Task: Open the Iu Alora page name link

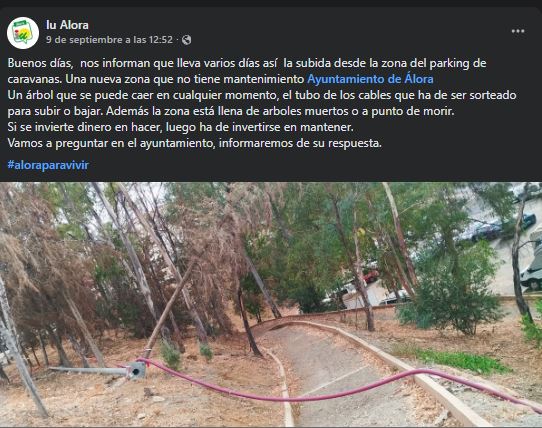Action: point(67,25)
